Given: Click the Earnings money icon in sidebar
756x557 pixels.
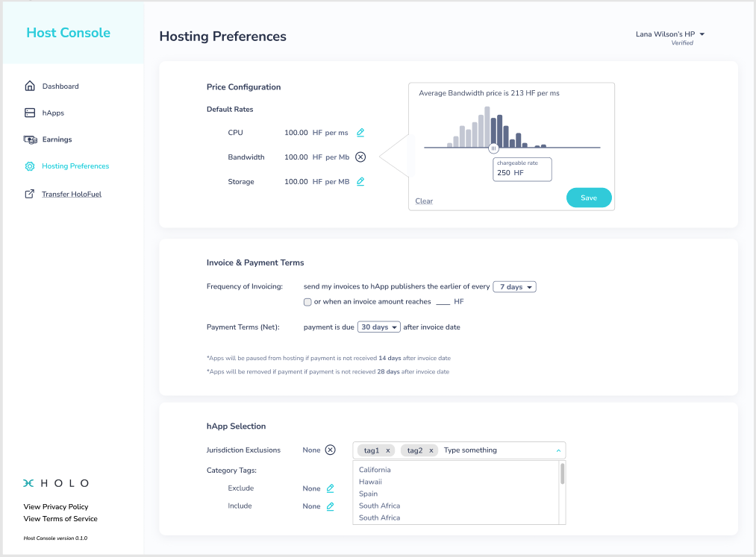Looking at the screenshot, I should tap(31, 139).
